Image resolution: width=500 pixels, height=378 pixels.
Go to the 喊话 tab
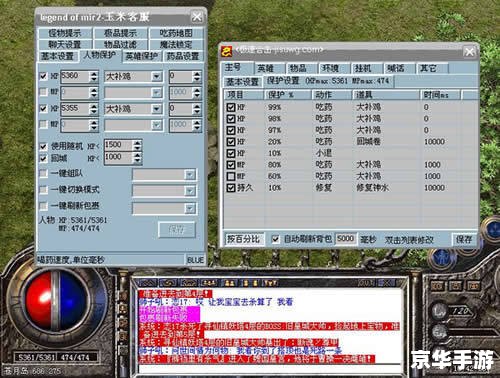click(399, 69)
